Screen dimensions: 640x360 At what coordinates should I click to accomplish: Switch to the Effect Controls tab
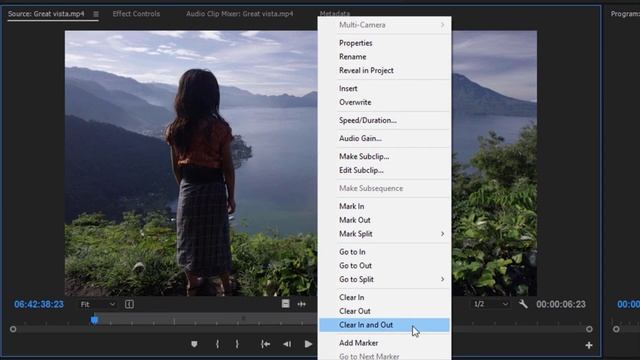(136, 14)
